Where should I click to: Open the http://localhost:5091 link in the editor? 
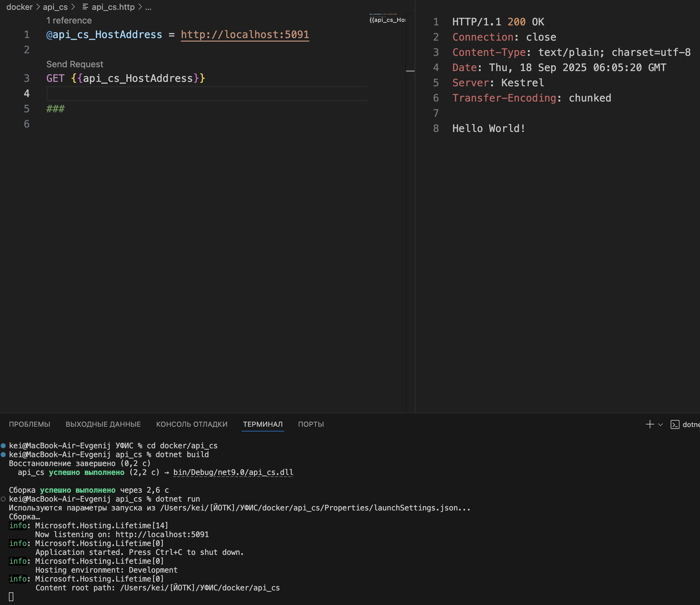pos(244,35)
